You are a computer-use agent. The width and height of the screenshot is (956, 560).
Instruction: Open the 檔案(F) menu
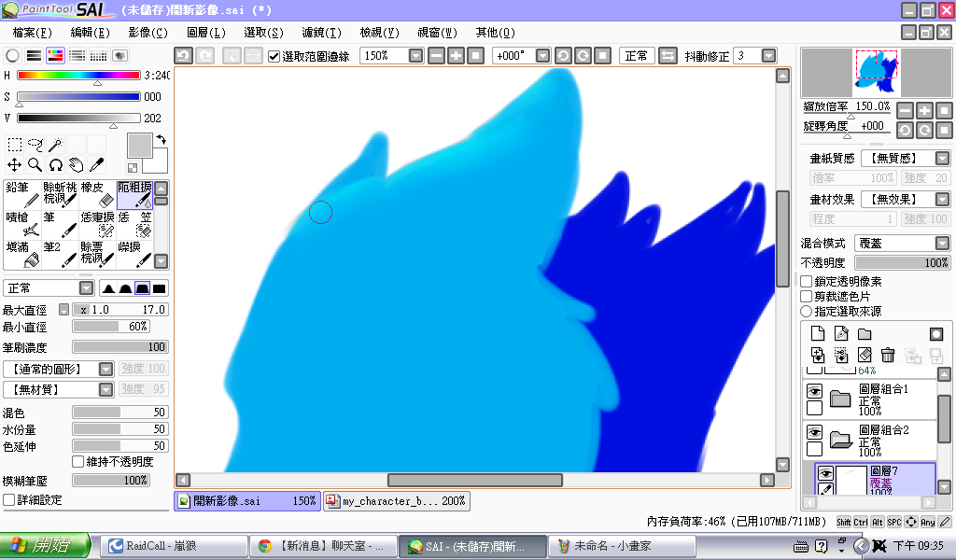coord(32,33)
